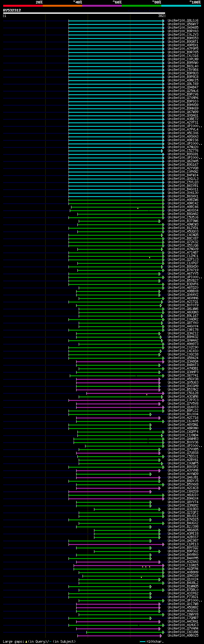Image resolution: width=204 pixels, height=644 pixels.
Task: Select the UniRef100_Q72K32 label
Action: point(183,242)
